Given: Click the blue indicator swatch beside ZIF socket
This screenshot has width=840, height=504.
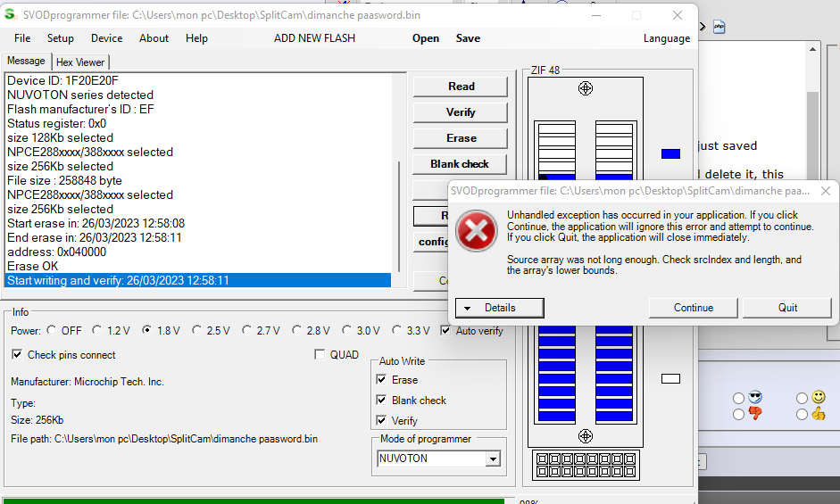Looking at the screenshot, I should point(670,154).
